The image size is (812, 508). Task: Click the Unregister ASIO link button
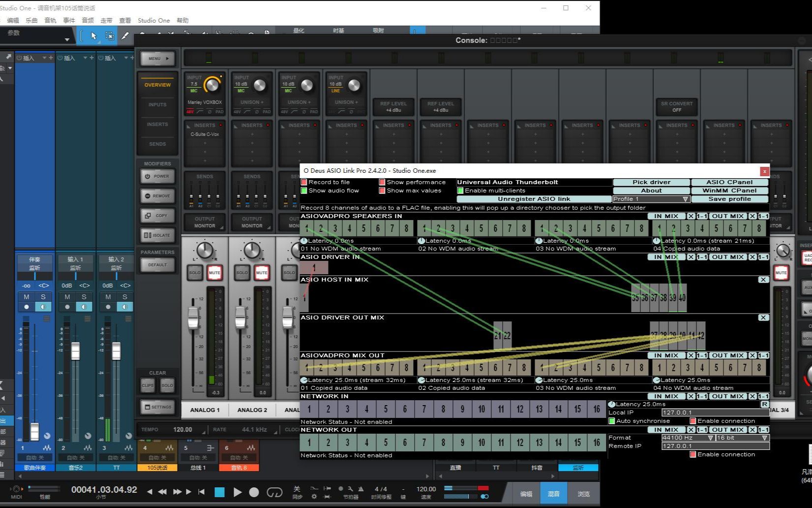pyautogui.click(x=534, y=199)
